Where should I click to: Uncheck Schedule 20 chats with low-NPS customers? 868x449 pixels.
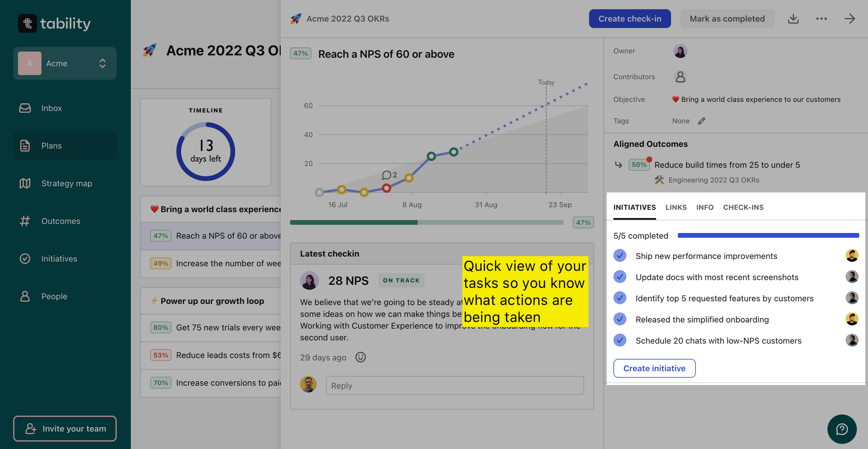tap(620, 340)
